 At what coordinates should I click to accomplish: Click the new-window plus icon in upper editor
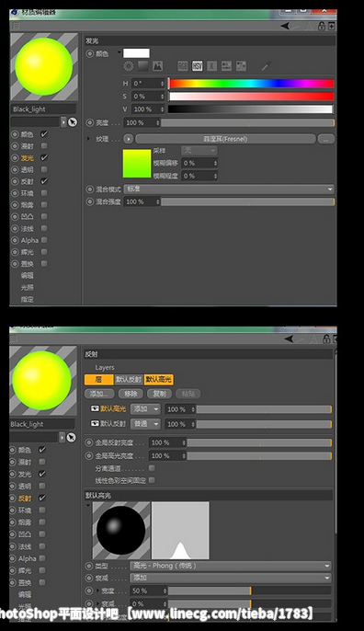coord(332,26)
